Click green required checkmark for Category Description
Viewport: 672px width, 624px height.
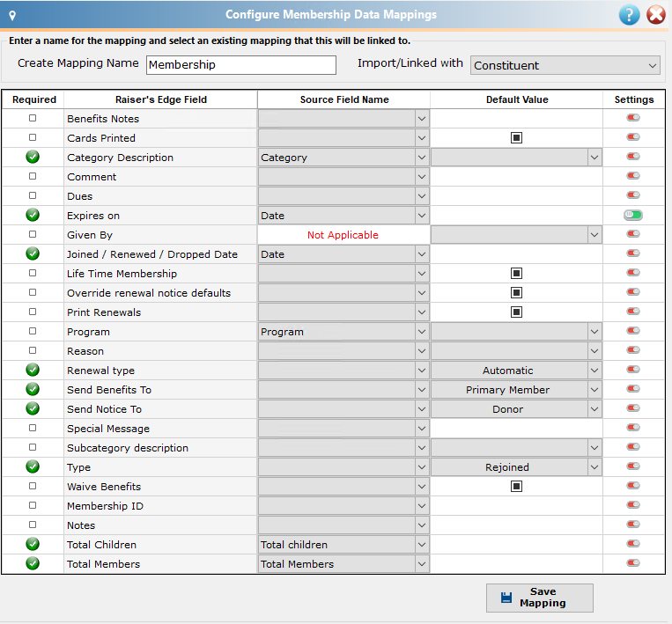pyautogui.click(x=33, y=158)
